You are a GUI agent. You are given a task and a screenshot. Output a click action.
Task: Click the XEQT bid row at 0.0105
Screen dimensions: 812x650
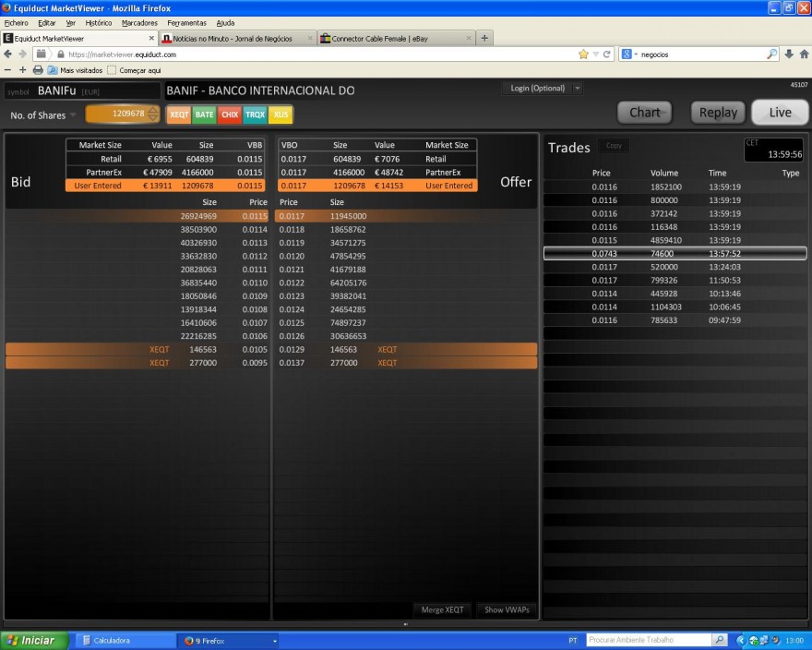[137, 349]
